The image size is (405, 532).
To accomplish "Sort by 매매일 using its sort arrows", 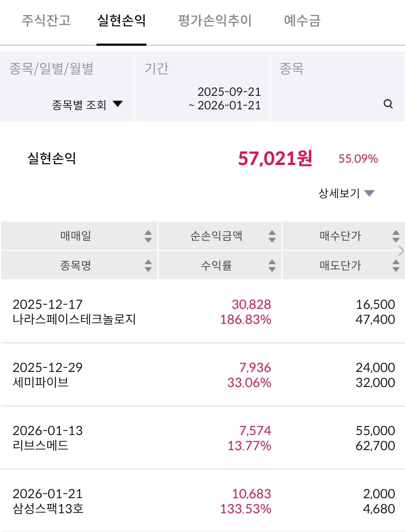I will pos(148,236).
